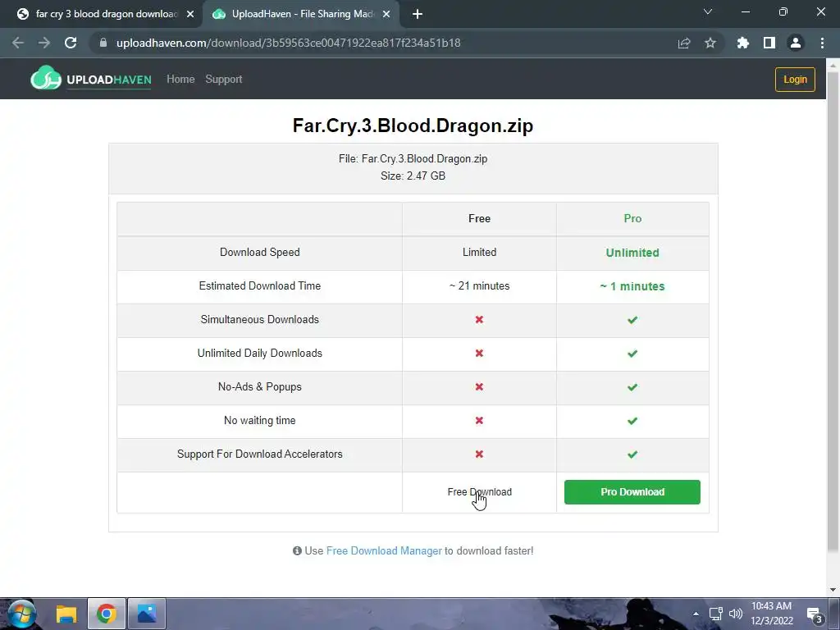
Task: Click the '~ 21 minutes' cell
Action: click(x=479, y=286)
